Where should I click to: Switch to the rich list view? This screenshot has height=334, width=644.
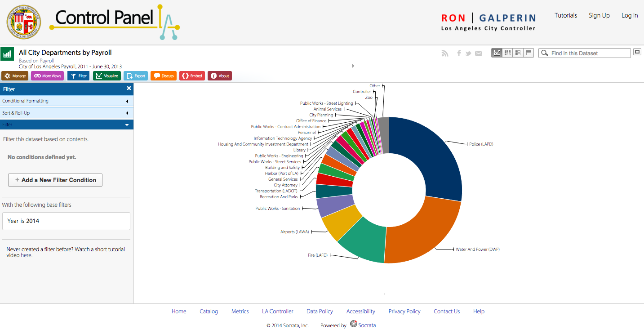[x=518, y=53]
